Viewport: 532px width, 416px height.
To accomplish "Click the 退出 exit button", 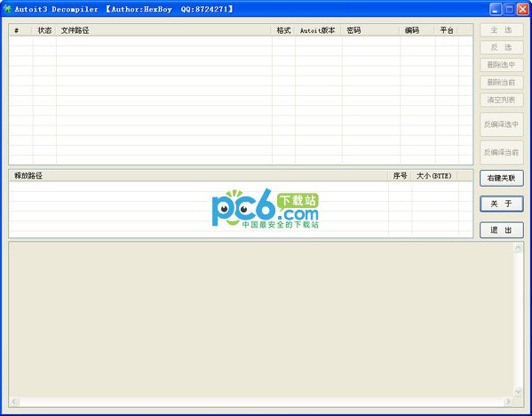I will tap(502, 230).
